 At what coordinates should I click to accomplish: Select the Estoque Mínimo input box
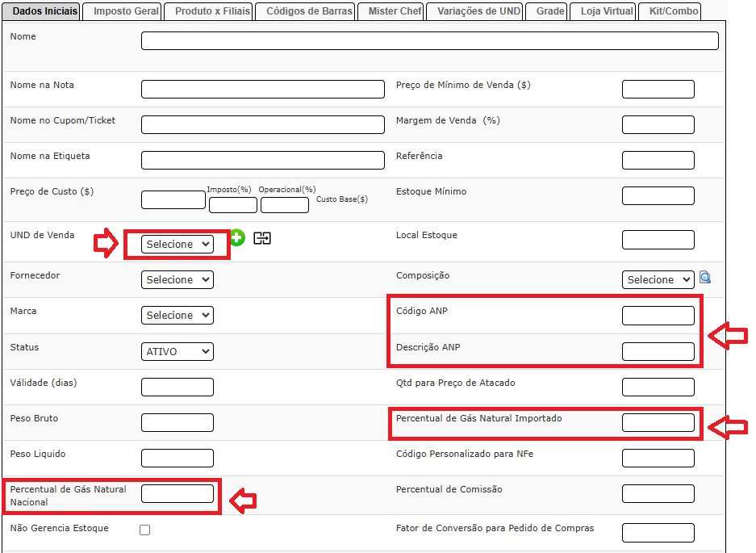click(658, 195)
